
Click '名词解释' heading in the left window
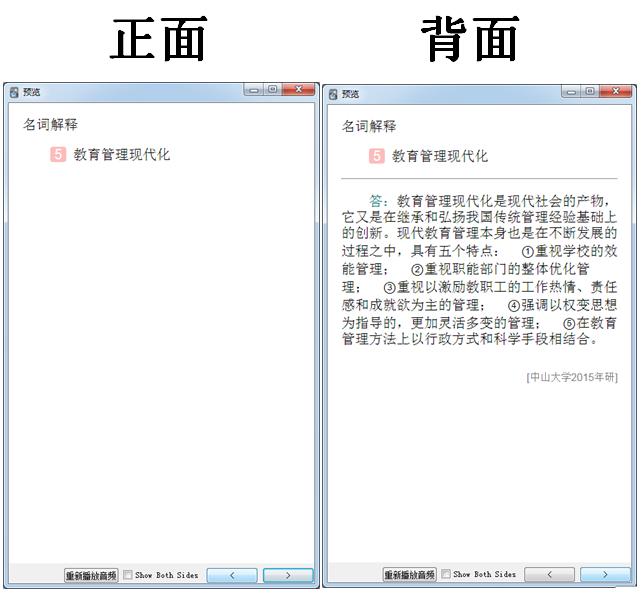click(50, 125)
